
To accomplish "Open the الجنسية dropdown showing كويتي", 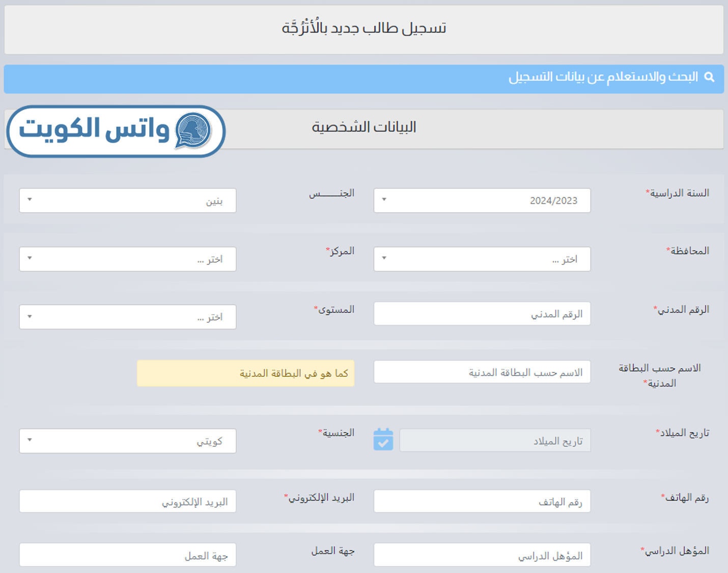I will click(x=127, y=441).
